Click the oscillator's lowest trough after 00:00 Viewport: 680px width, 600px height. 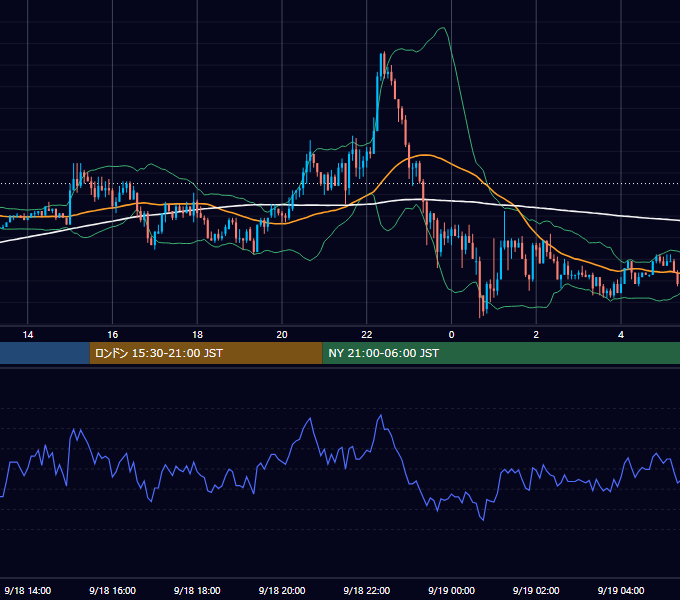click(483, 519)
